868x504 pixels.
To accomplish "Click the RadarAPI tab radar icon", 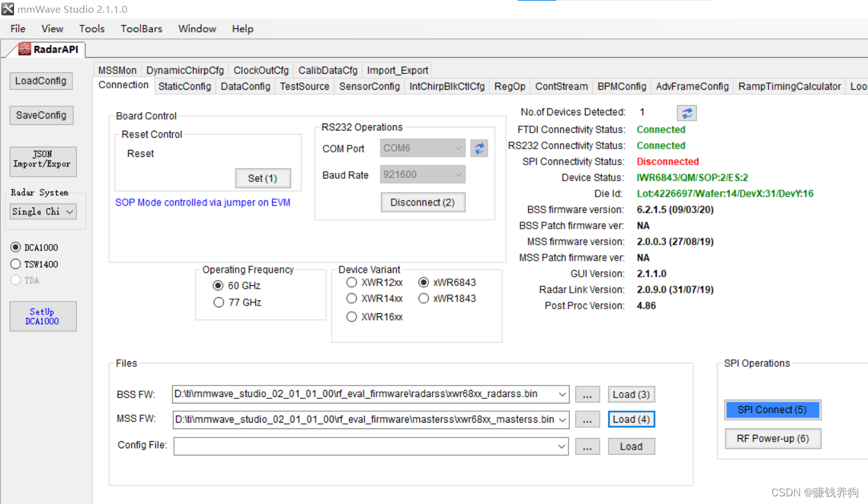I will (x=24, y=49).
